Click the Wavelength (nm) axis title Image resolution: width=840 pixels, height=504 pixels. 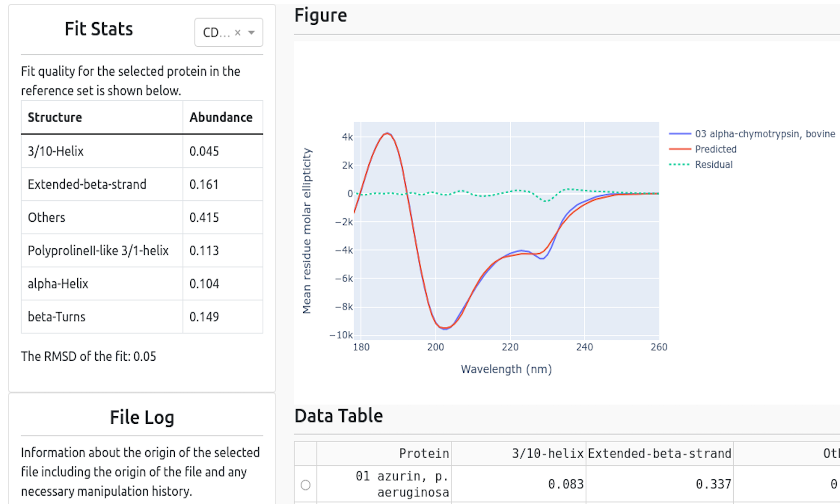click(x=506, y=369)
